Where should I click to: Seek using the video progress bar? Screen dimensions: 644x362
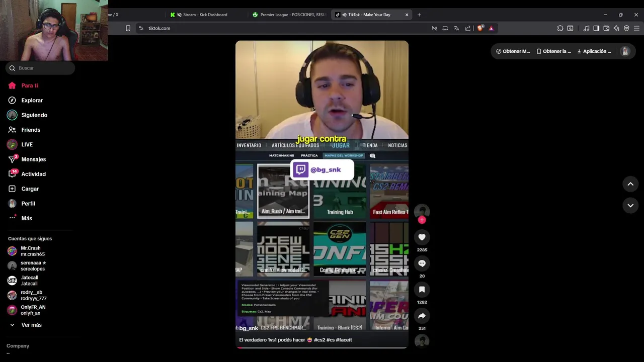click(x=322, y=347)
